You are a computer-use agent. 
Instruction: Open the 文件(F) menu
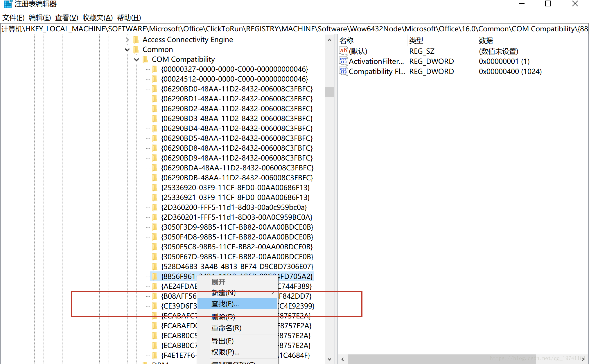pos(13,18)
